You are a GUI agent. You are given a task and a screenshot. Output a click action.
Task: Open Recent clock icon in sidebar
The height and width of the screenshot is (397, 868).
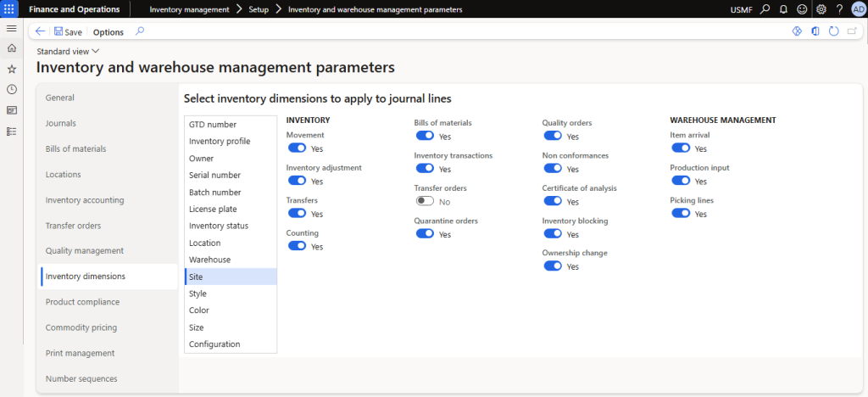pyautogui.click(x=11, y=89)
